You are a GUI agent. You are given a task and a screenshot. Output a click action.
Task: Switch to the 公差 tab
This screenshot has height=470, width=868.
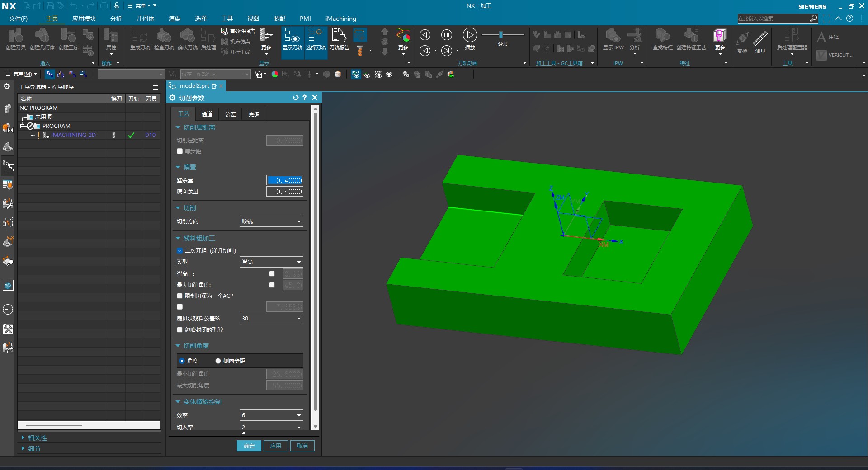[231, 114]
